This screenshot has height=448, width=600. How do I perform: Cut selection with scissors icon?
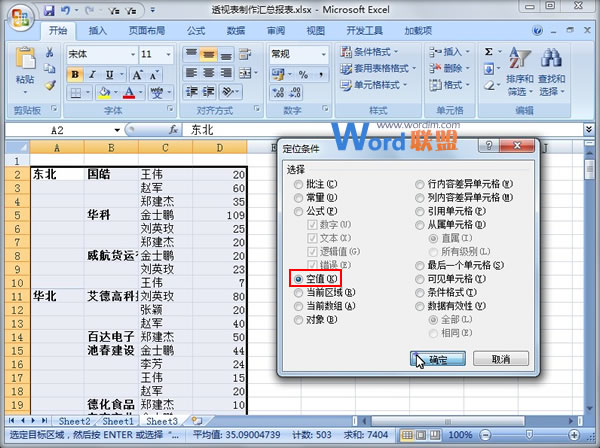pos(49,52)
